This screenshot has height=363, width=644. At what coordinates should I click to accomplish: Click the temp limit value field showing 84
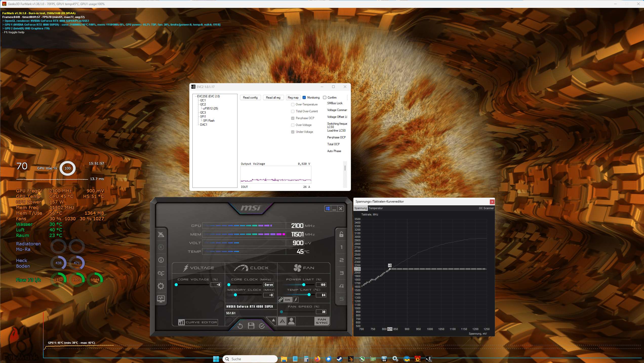(321, 295)
